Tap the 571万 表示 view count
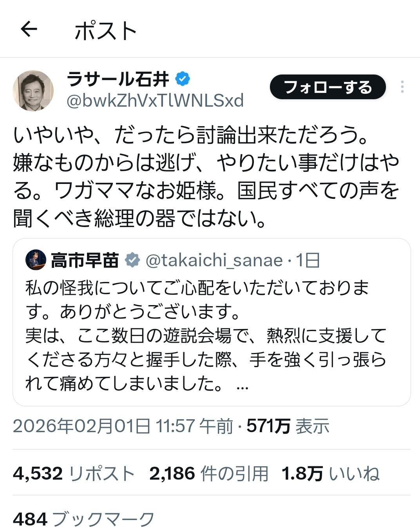 pos(288,426)
